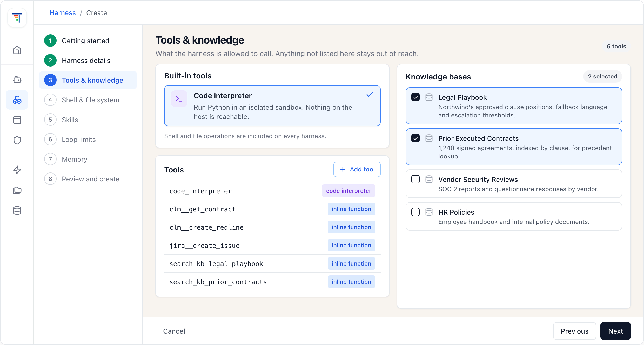This screenshot has height=345, width=644.
Task: Select the clm__get_contract tool row
Action: (272, 209)
